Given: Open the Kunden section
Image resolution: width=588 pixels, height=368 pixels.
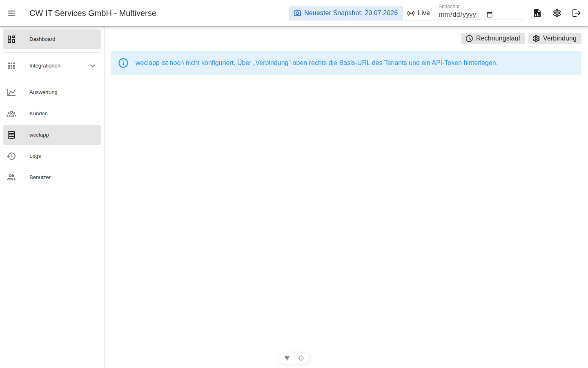Looking at the screenshot, I should tap(52, 114).
